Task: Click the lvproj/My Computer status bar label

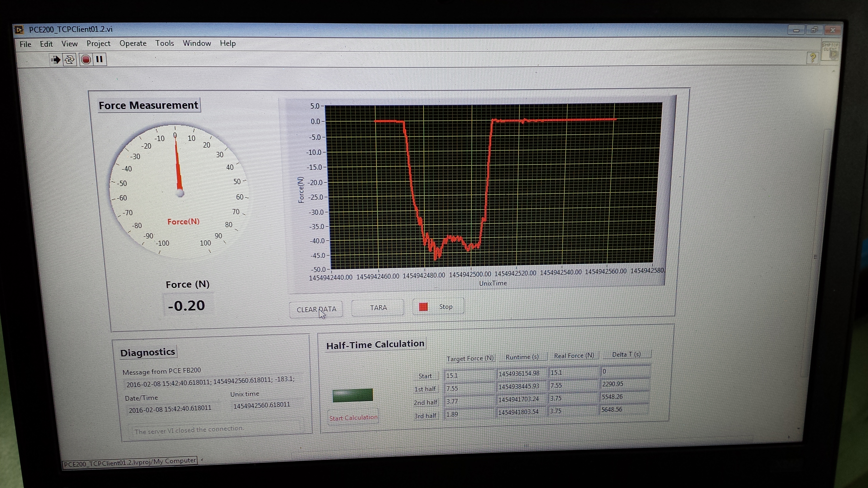Action: point(130,461)
